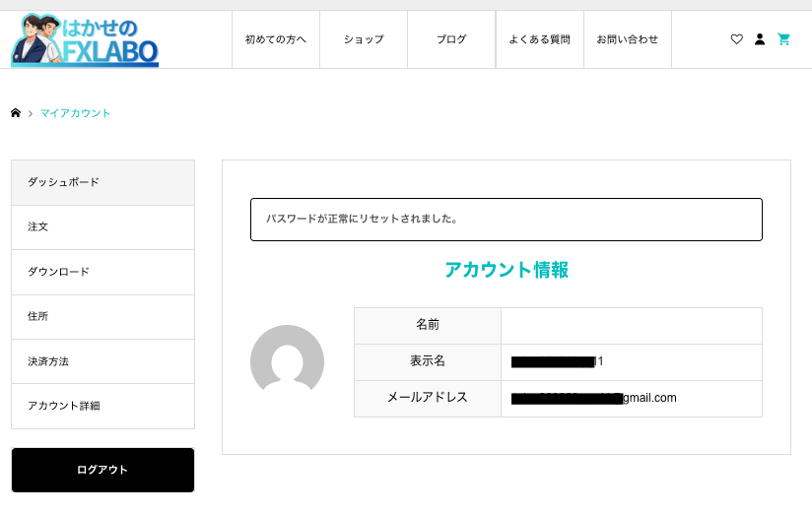812x513 pixels.
Task: Open the wishlist heart icon
Action: click(736, 39)
